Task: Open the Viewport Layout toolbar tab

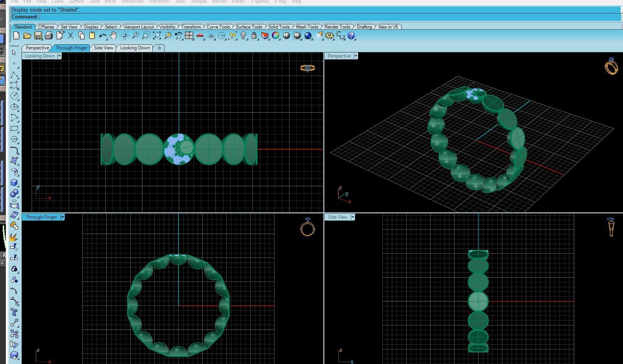Action: pyautogui.click(x=139, y=27)
